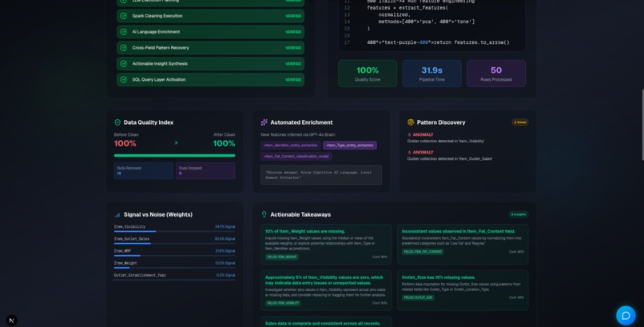Click the After Clean 100% value
644x327 pixels.
(x=224, y=143)
